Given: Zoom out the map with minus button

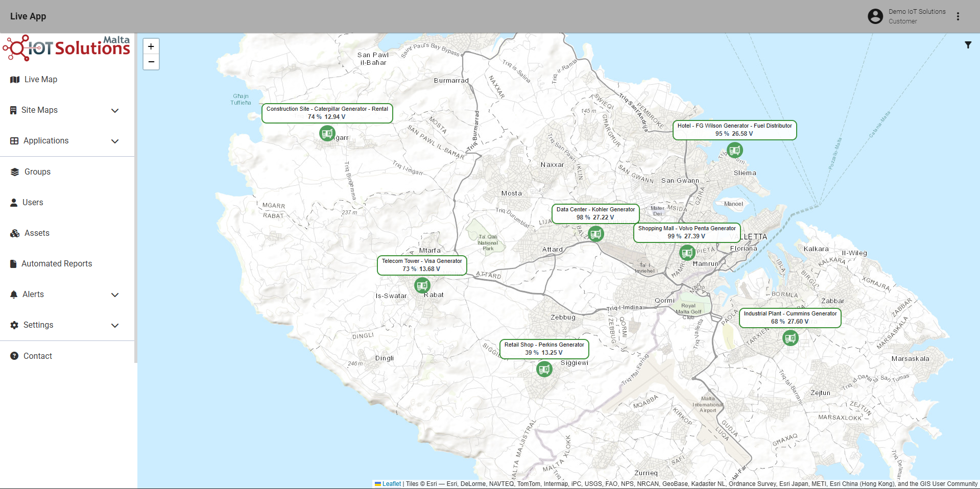Looking at the screenshot, I should coord(151,62).
